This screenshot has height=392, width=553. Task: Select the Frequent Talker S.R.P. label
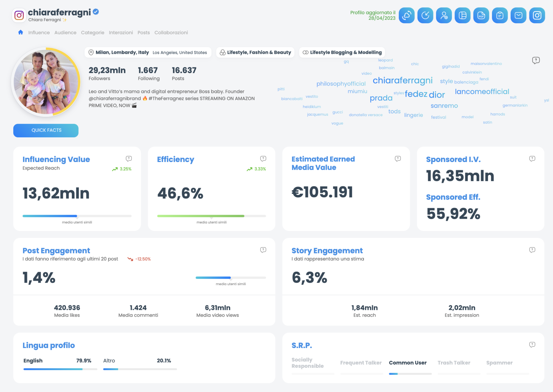tap(361, 363)
